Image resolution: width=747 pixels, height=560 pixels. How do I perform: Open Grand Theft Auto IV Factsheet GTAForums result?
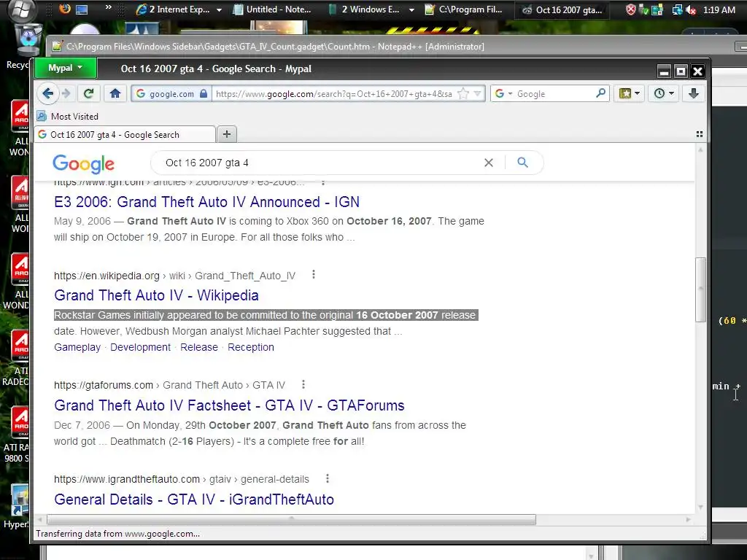(229, 405)
